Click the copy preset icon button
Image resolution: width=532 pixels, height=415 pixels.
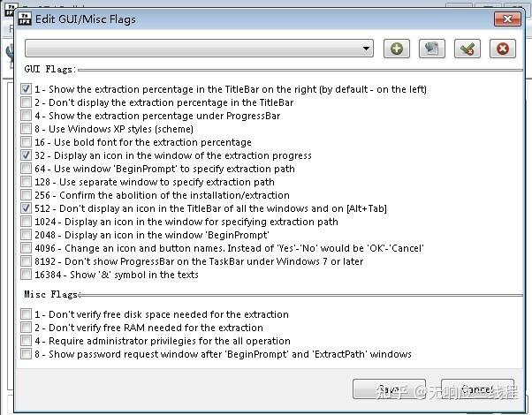coord(431,49)
